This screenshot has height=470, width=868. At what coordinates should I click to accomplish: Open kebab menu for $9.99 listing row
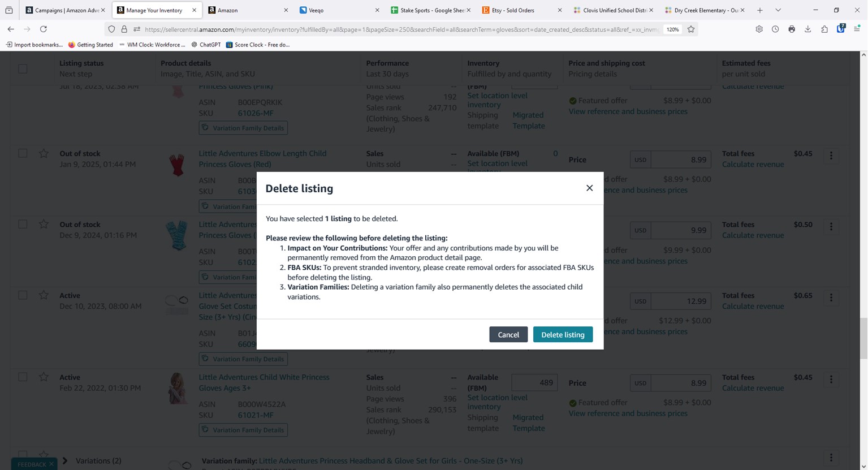pos(831,226)
